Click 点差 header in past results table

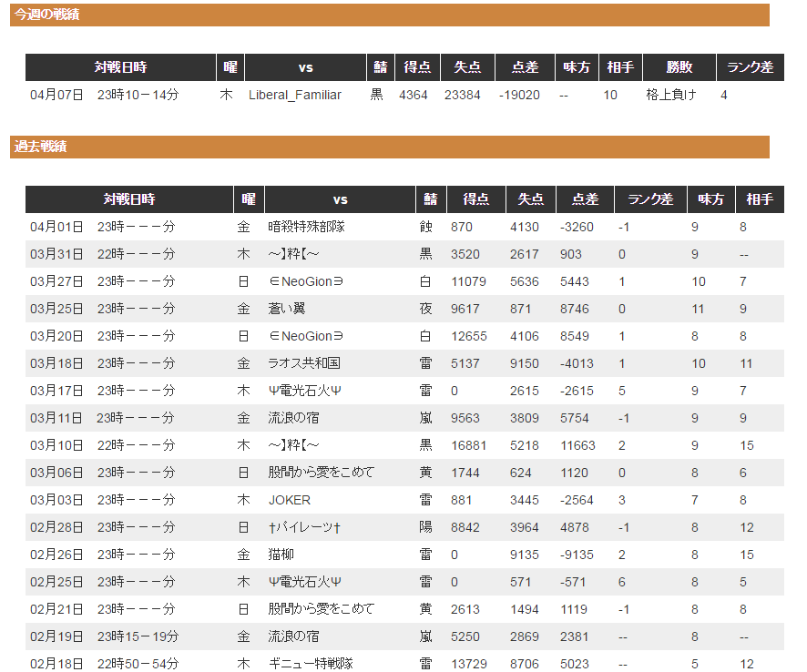[585, 199]
